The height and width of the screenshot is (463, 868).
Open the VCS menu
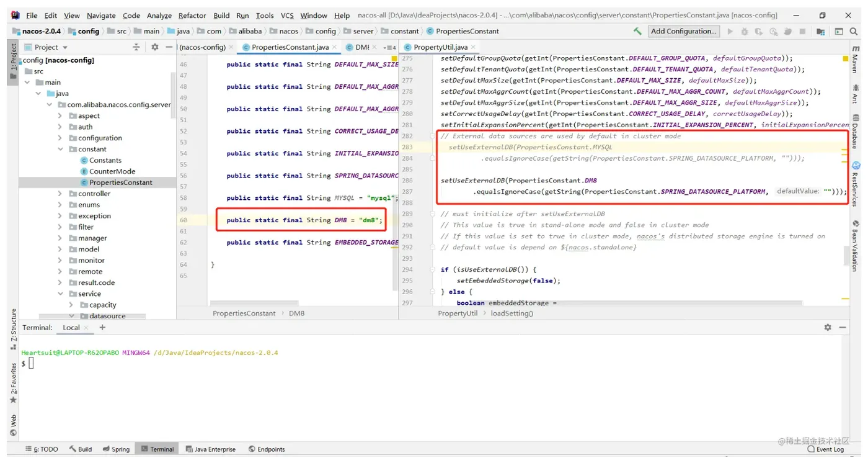287,16
